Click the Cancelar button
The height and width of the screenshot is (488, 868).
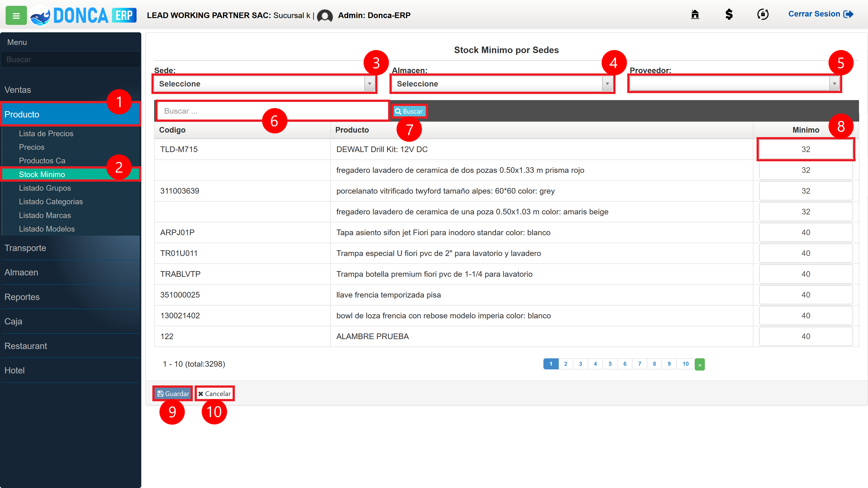[215, 394]
